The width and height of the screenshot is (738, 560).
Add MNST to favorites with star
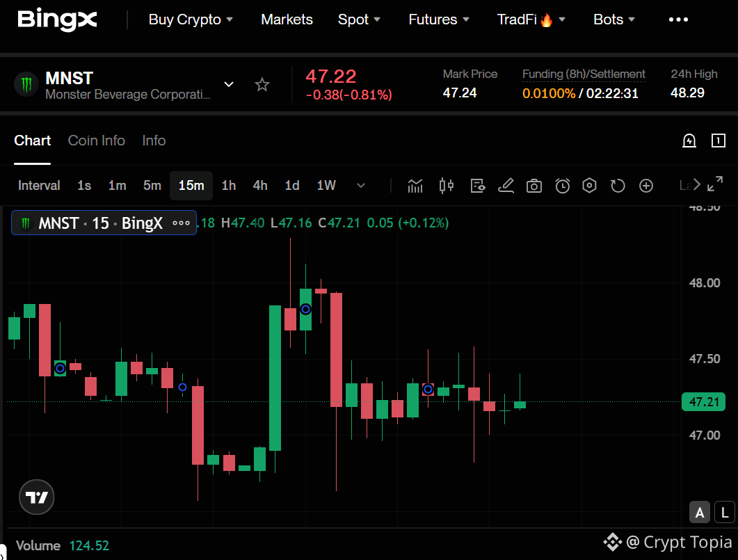pos(262,85)
